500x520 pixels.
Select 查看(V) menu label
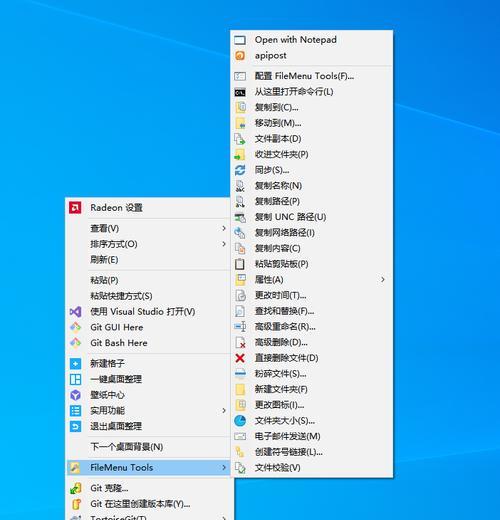click(105, 228)
